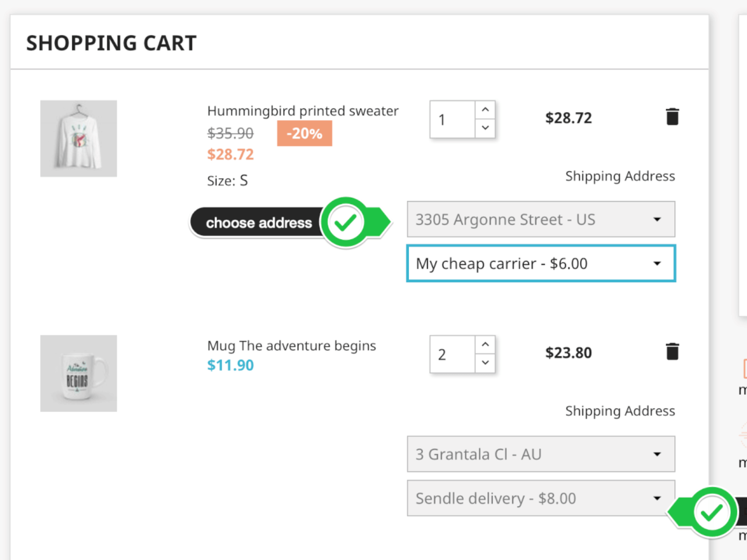Image resolution: width=747 pixels, height=560 pixels.
Task: Click the sweater product thumbnail
Action: [x=78, y=139]
